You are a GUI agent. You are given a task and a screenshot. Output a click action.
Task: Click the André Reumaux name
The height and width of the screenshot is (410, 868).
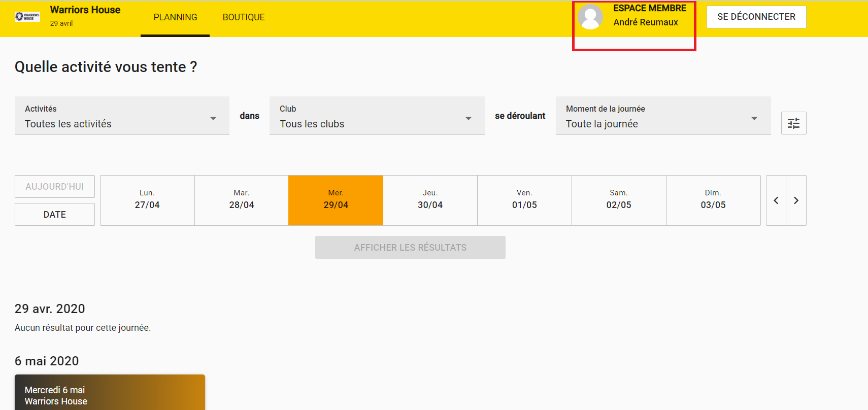coord(646,22)
